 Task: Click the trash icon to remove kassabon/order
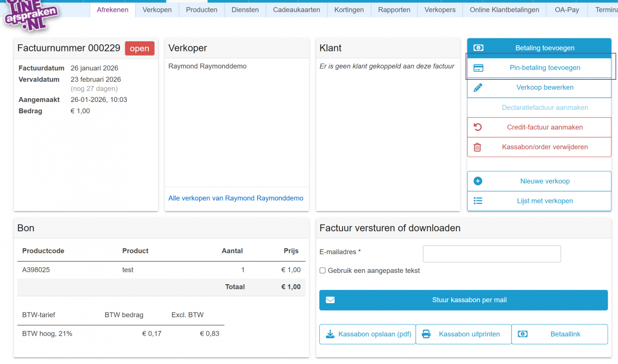tap(478, 147)
